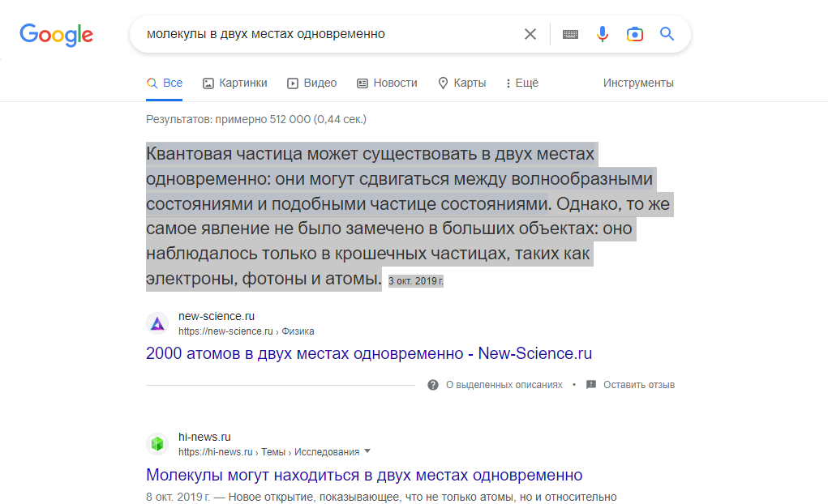This screenshot has height=504, width=828.
Task: Click the hi-news.ru green cube favicon
Action: 157,444
